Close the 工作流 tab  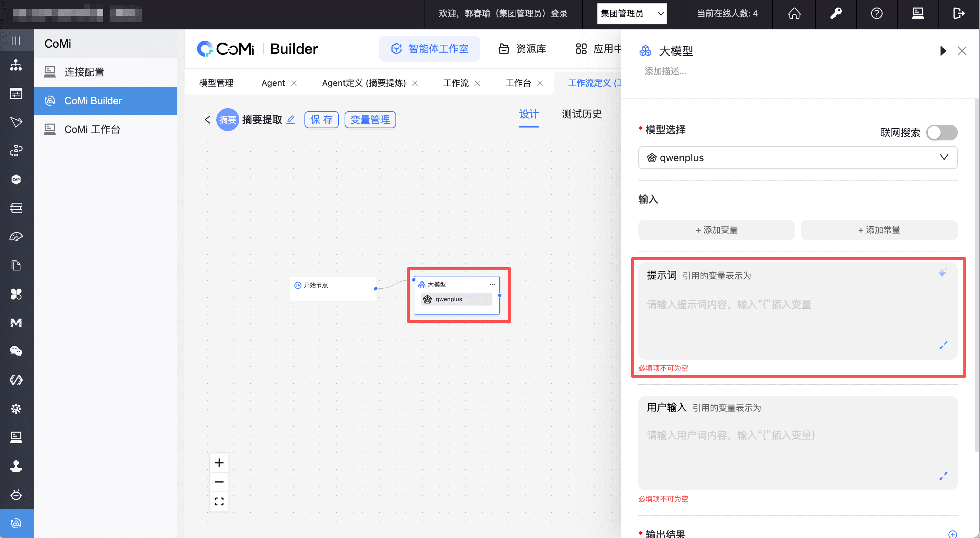[x=477, y=83]
